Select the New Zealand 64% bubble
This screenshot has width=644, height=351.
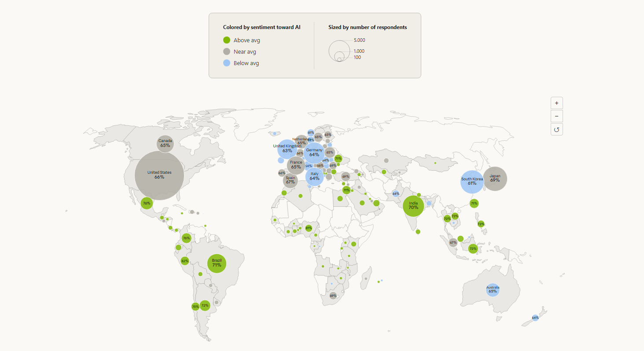pyautogui.click(x=535, y=318)
